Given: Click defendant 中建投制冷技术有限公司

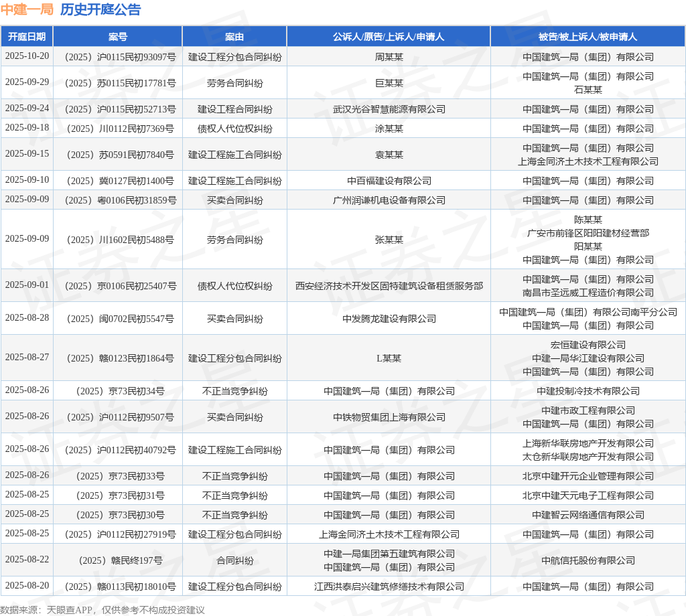Looking at the screenshot, I should (588, 391).
